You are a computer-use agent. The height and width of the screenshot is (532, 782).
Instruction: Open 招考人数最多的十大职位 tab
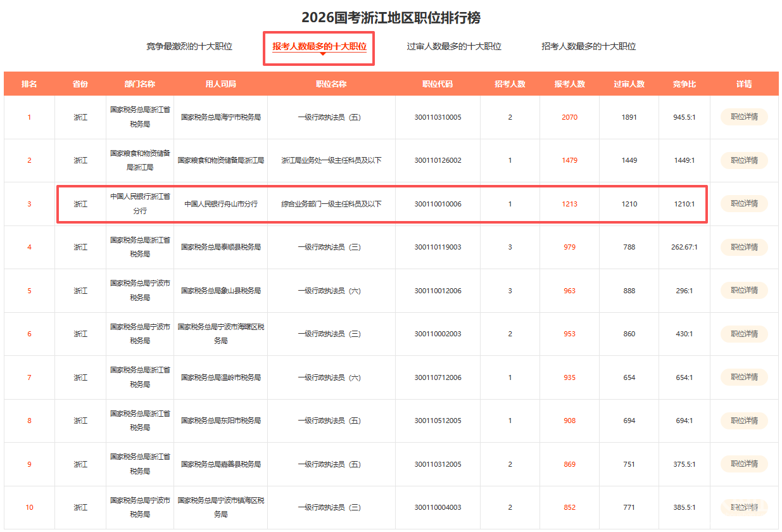point(588,46)
